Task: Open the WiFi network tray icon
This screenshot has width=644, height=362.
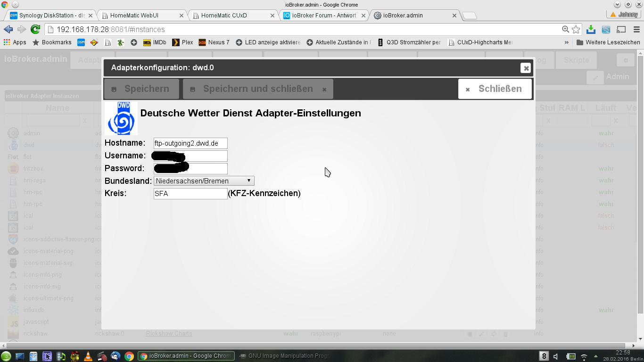Action: [x=584, y=356]
